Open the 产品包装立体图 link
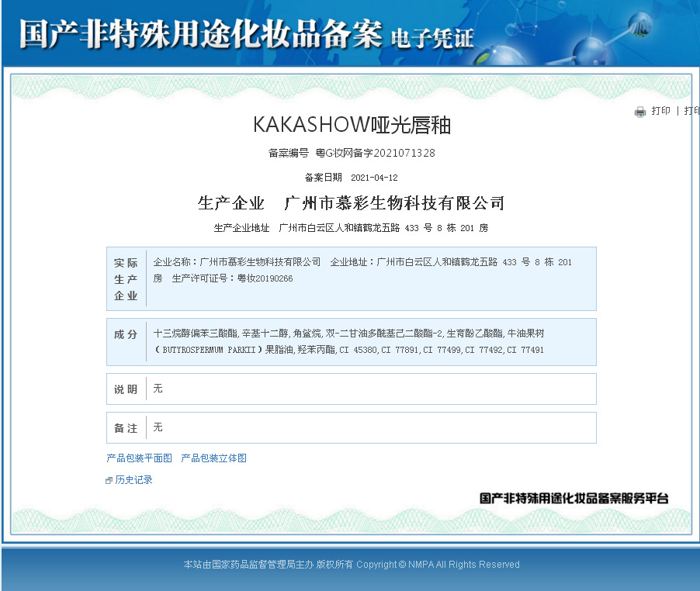 (x=213, y=458)
